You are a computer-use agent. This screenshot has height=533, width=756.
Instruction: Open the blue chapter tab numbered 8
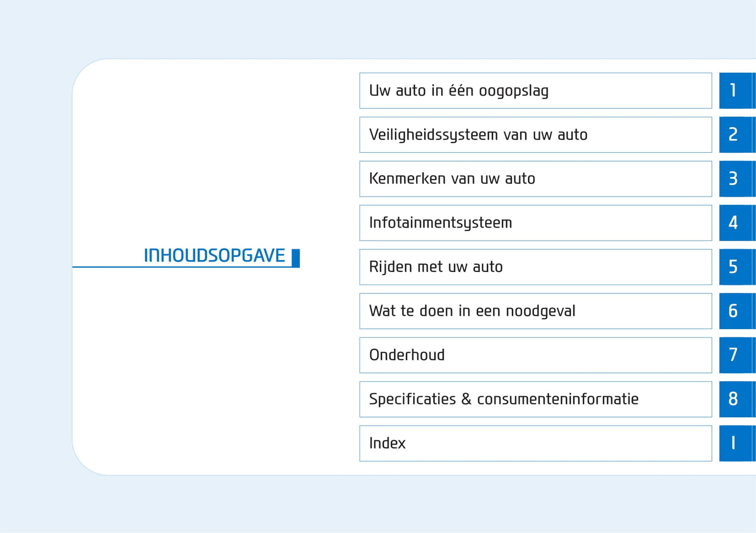pos(735,399)
